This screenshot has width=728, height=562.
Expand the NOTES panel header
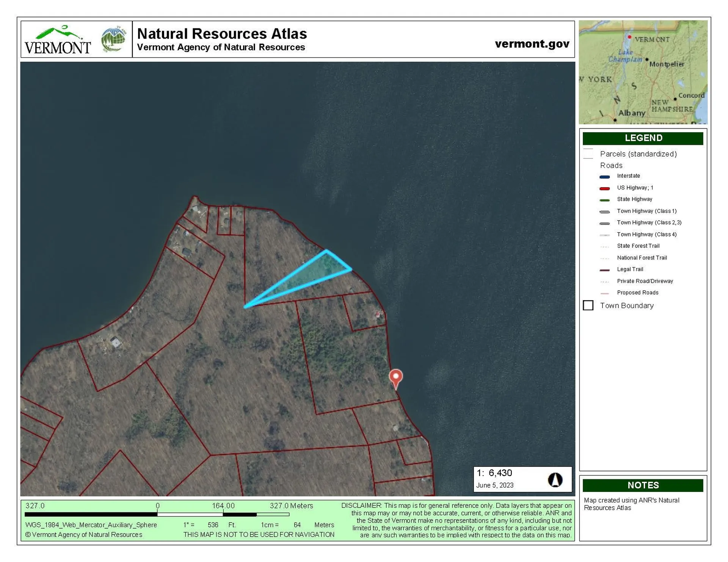coord(643,485)
